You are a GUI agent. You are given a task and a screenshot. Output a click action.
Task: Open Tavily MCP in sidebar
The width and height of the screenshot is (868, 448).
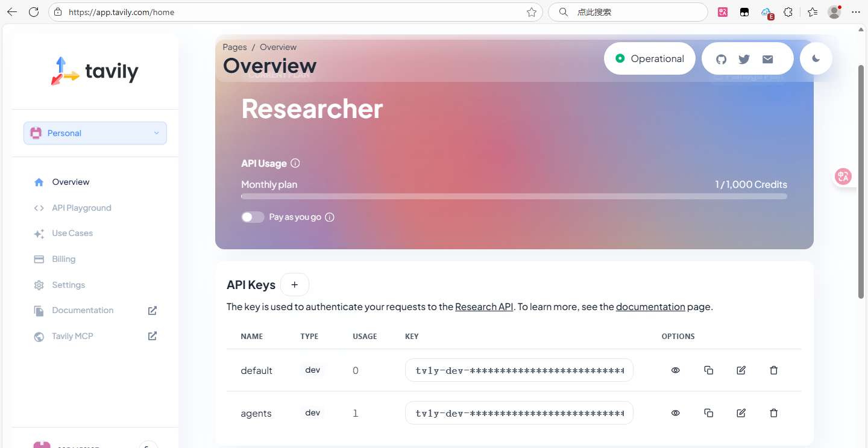(x=72, y=336)
